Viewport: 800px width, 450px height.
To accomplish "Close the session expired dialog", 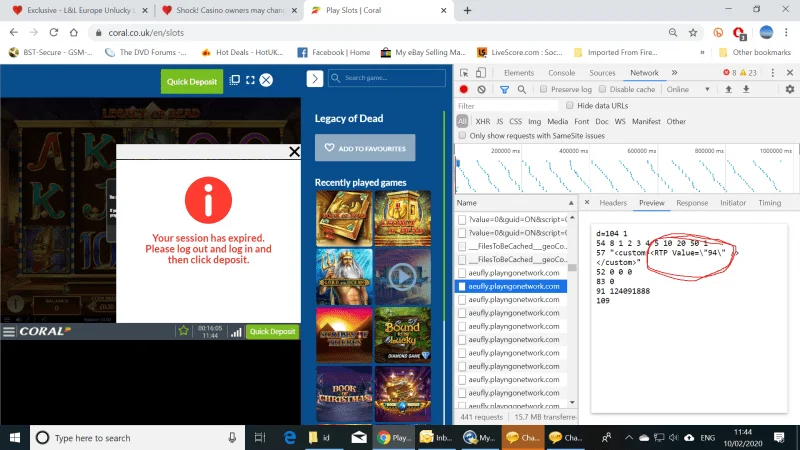I will (294, 152).
